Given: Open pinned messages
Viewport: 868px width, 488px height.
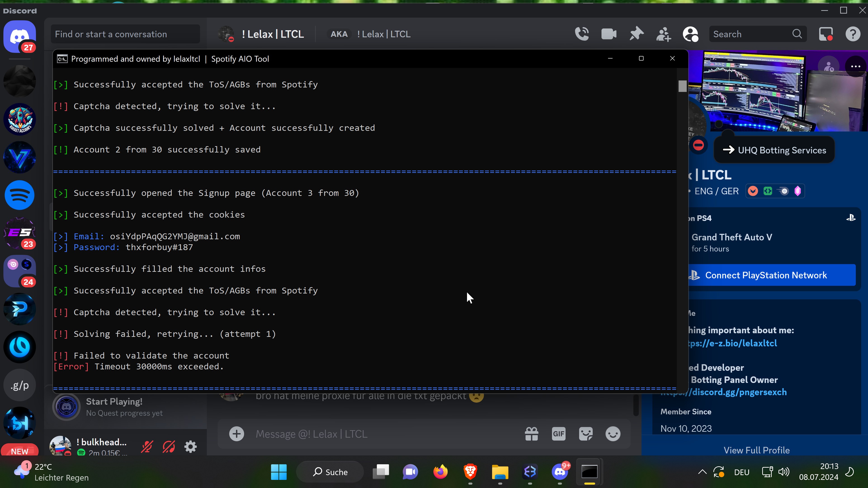Looking at the screenshot, I should point(636,34).
